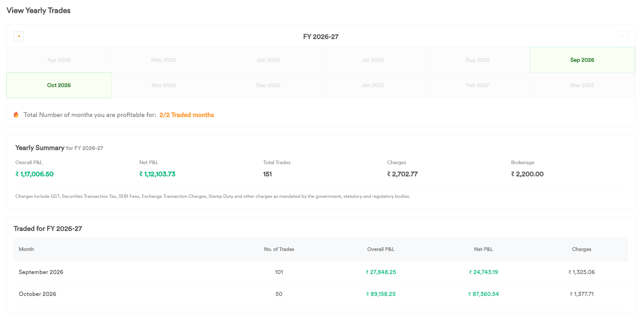
Task: Select the Aug 2026 month tab
Action: [478, 60]
